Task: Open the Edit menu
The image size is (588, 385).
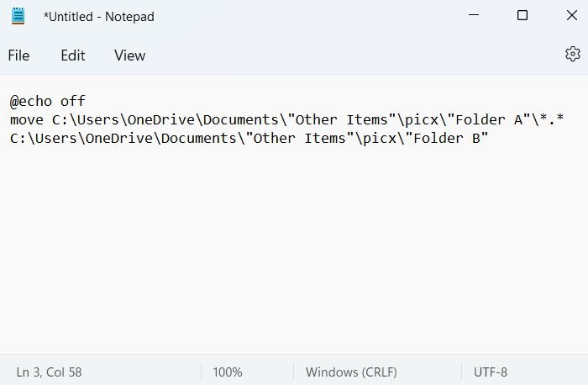Action: click(x=73, y=55)
